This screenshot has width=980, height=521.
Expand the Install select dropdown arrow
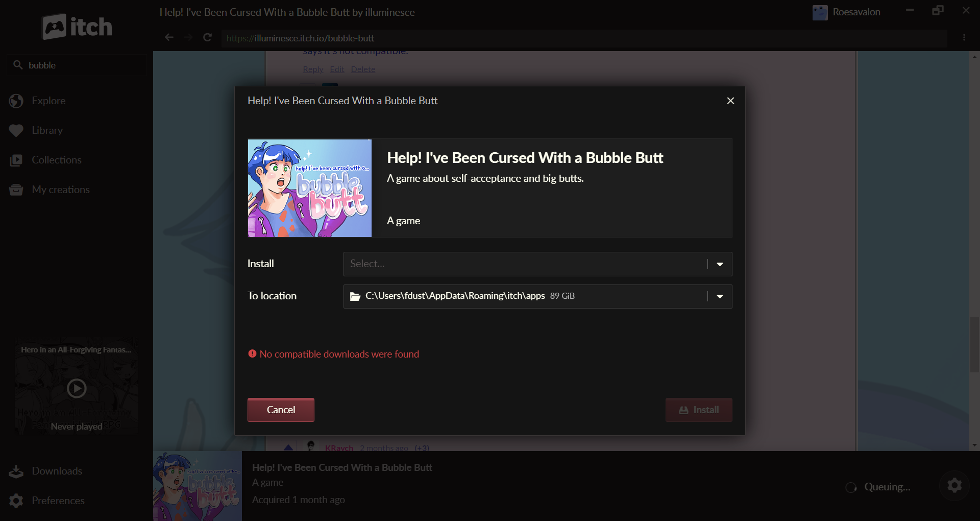pyautogui.click(x=720, y=264)
